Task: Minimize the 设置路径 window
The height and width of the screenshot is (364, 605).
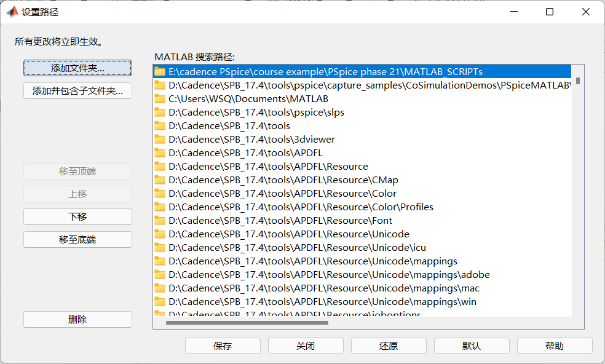Action: 513,12
